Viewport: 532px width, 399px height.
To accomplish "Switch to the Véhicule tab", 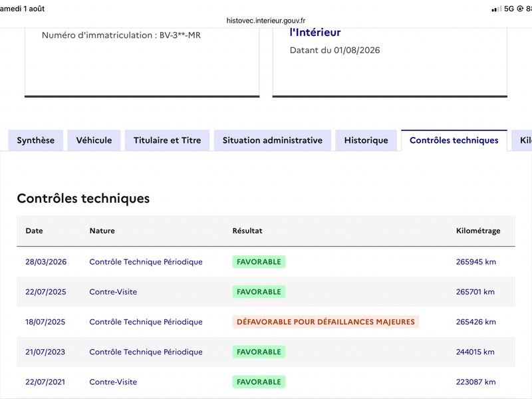I will tap(94, 140).
